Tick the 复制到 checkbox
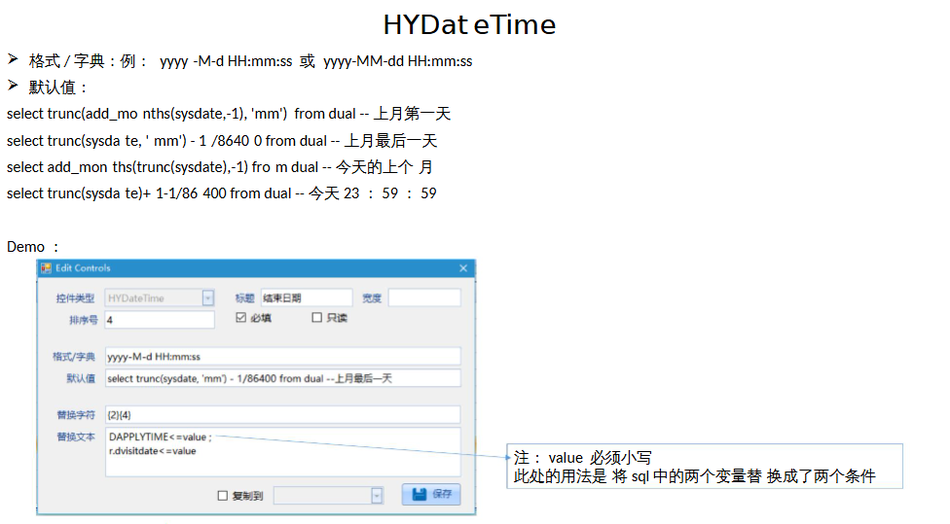Image resolution: width=950 pixels, height=524 pixels. point(223,495)
